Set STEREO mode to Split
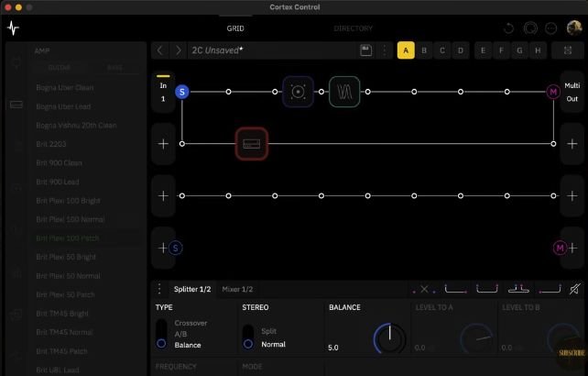 tap(269, 331)
